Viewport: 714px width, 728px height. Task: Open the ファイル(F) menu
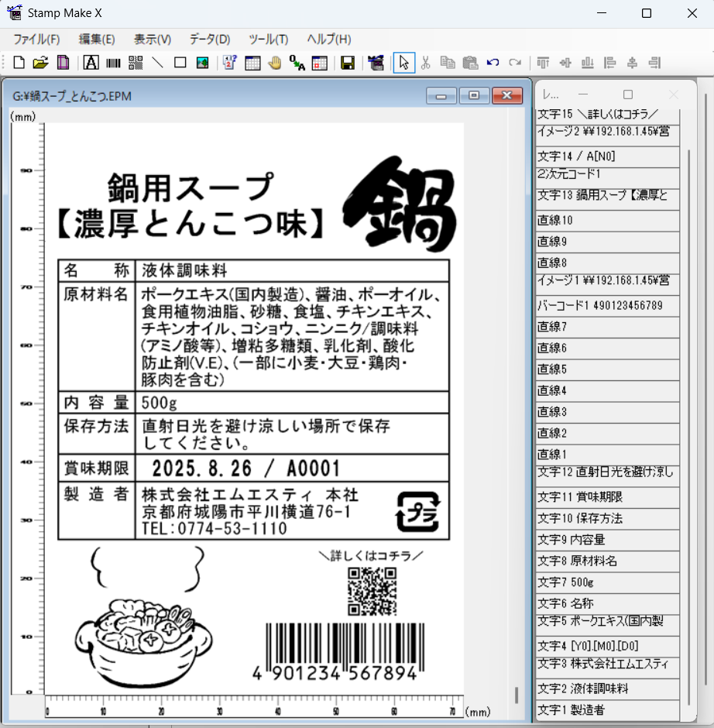pos(36,39)
